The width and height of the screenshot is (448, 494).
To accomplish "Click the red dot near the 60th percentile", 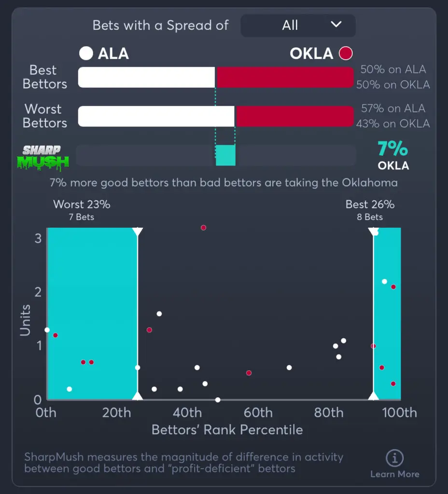I will (249, 372).
